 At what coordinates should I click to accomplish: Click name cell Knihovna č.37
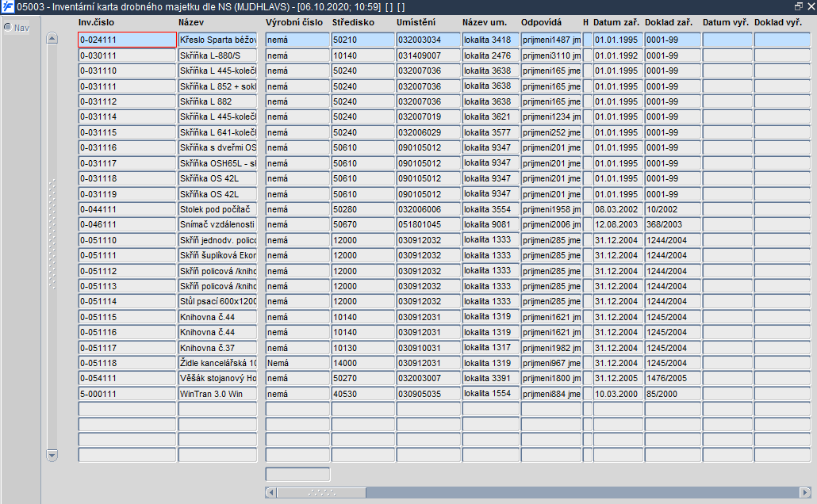click(x=218, y=348)
